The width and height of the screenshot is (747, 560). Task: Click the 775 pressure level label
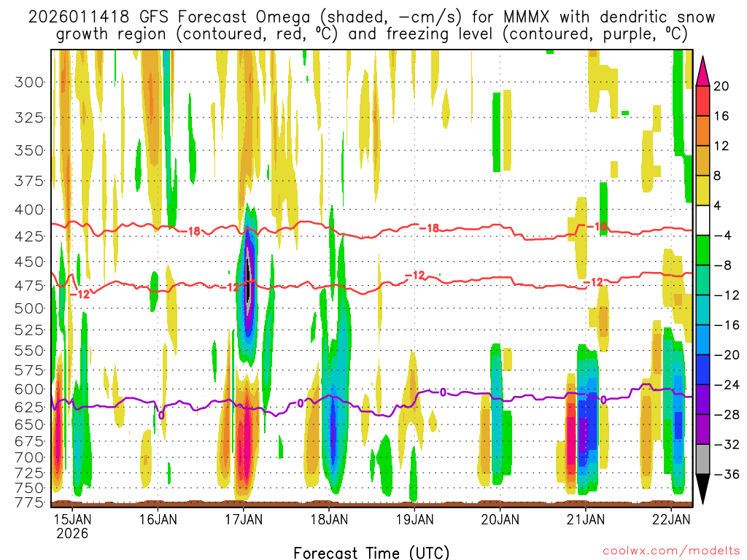click(x=29, y=502)
